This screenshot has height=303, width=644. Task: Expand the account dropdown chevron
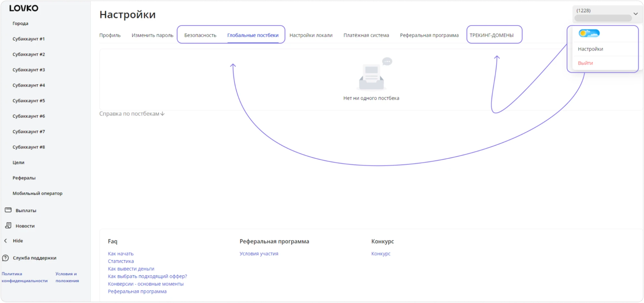636,14
